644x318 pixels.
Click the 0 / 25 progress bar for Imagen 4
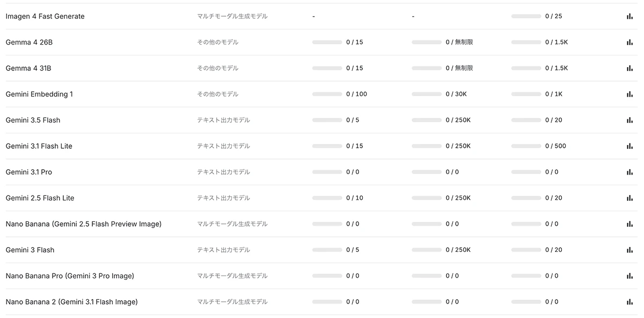pos(526,16)
